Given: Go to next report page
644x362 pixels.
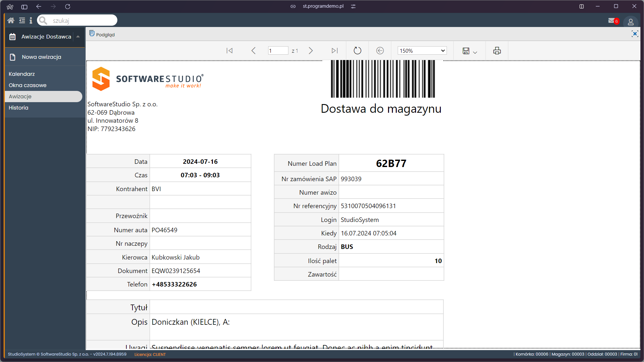Looking at the screenshot, I should [x=311, y=51].
